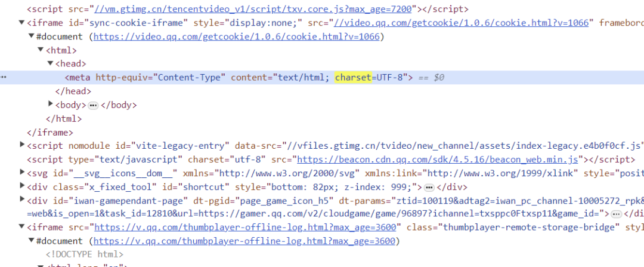Select the meta http-equiv element row
This screenshot has height=267, width=644.
click(322, 77)
